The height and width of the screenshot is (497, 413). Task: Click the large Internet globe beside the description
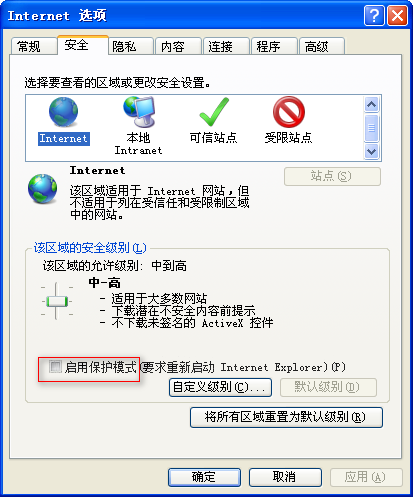(x=42, y=189)
